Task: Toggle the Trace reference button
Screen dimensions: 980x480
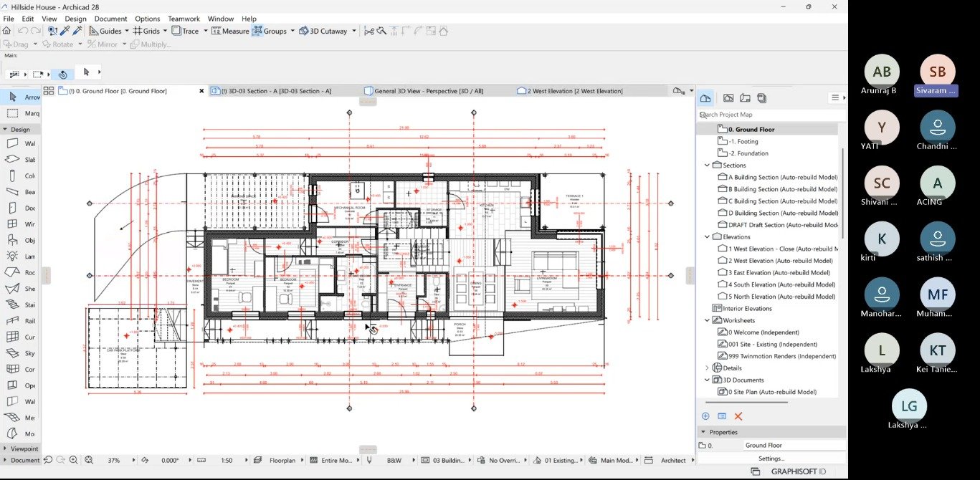Action: coord(185,31)
